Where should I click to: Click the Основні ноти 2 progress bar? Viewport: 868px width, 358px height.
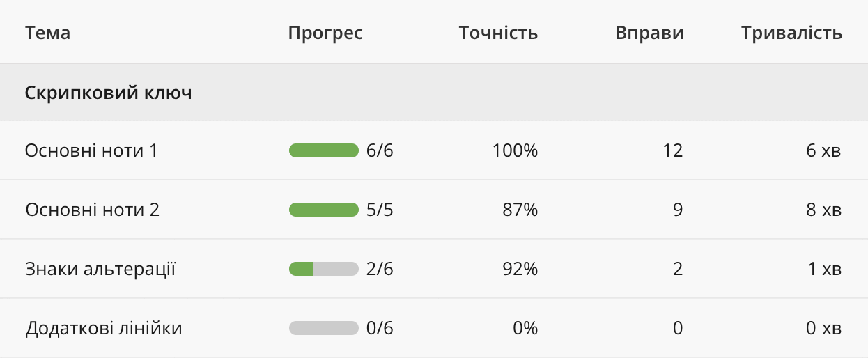323,210
